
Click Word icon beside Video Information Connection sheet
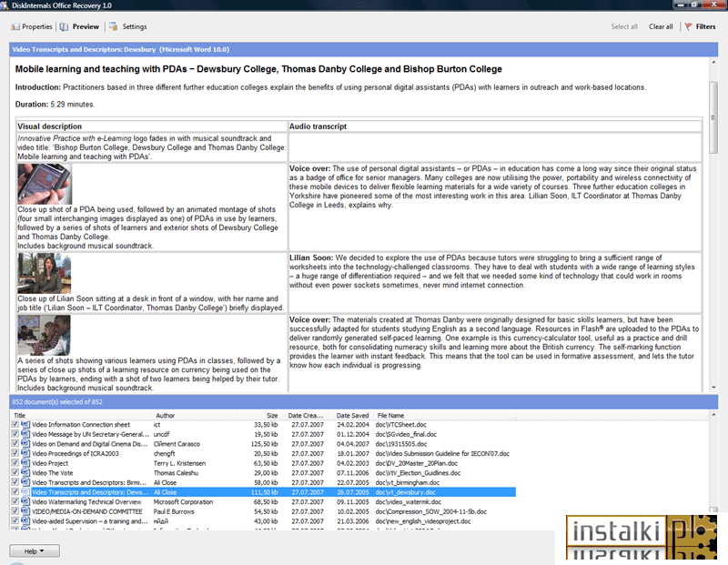[x=25, y=425]
